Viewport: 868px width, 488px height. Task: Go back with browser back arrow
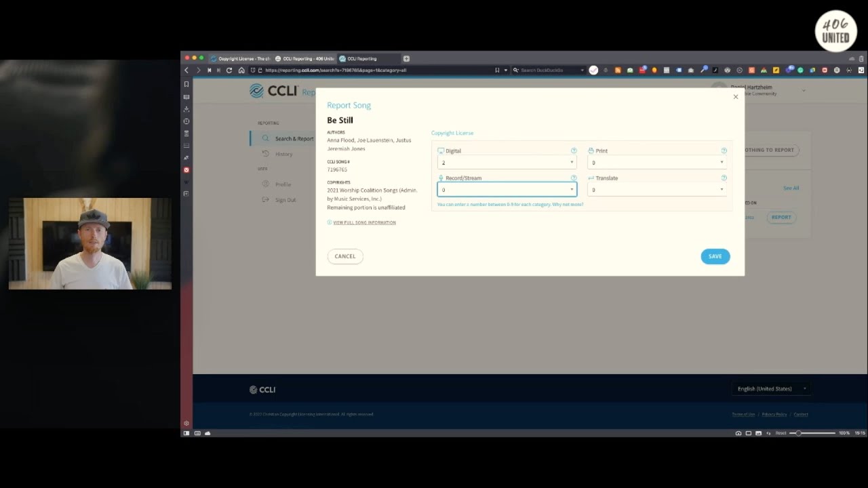click(186, 70)
